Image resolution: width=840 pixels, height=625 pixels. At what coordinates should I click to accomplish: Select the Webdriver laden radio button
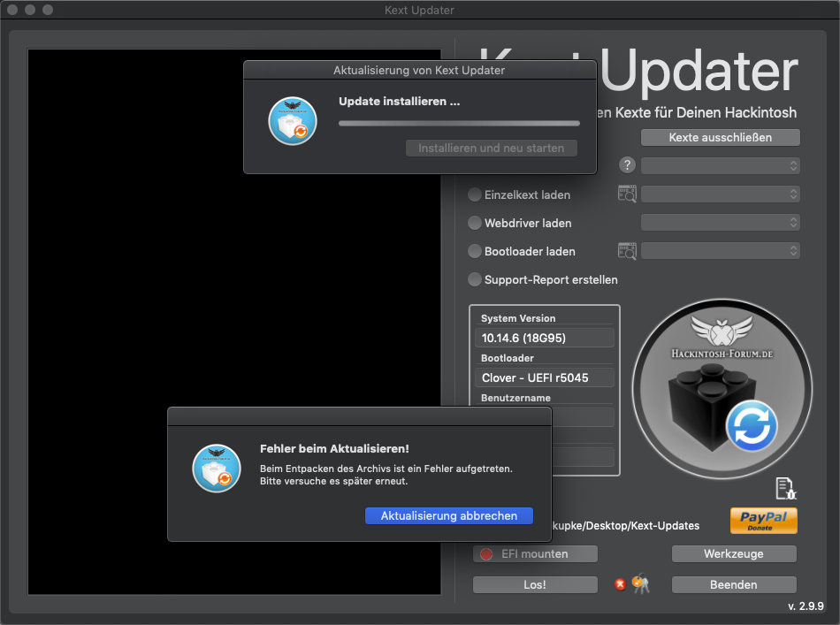click(475, 223)
